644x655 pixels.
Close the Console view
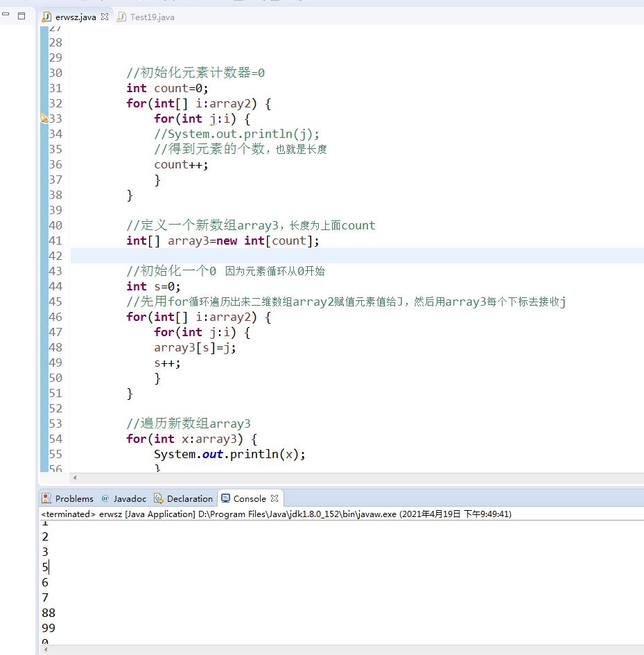pyautogui.click(x=275, y=498)
